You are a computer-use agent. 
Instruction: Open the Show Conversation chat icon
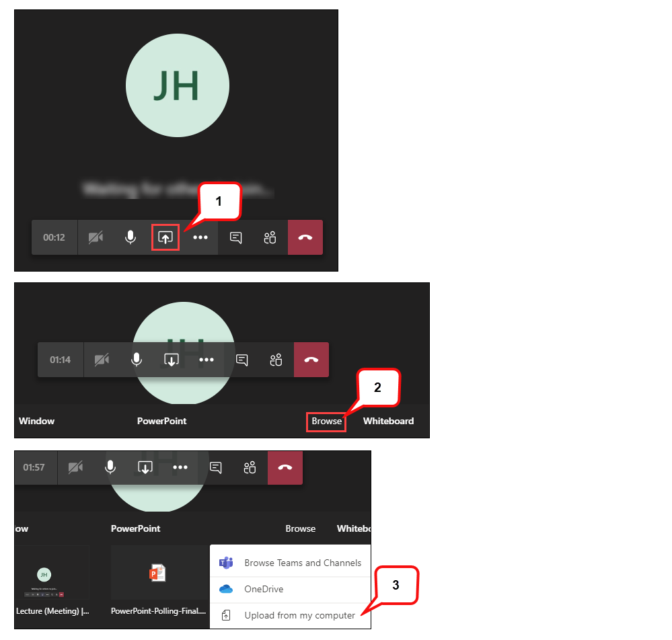click(x=235, y=237)
